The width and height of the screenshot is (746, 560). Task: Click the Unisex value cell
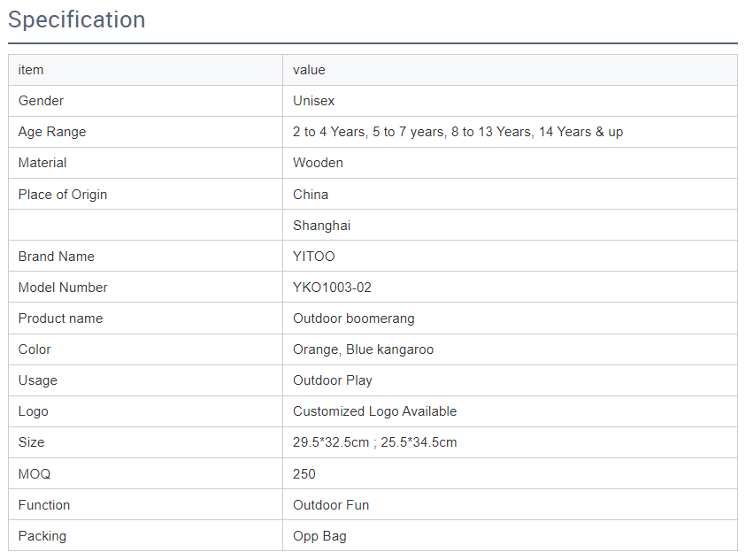313,101
